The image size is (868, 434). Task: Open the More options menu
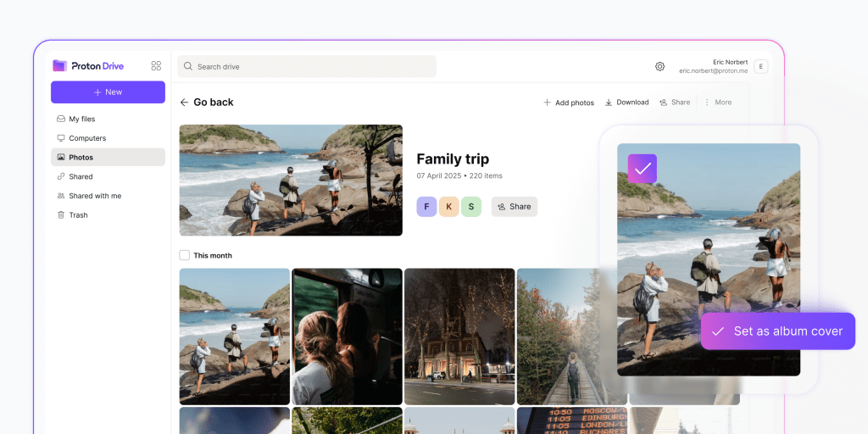(x=717, y=103)
